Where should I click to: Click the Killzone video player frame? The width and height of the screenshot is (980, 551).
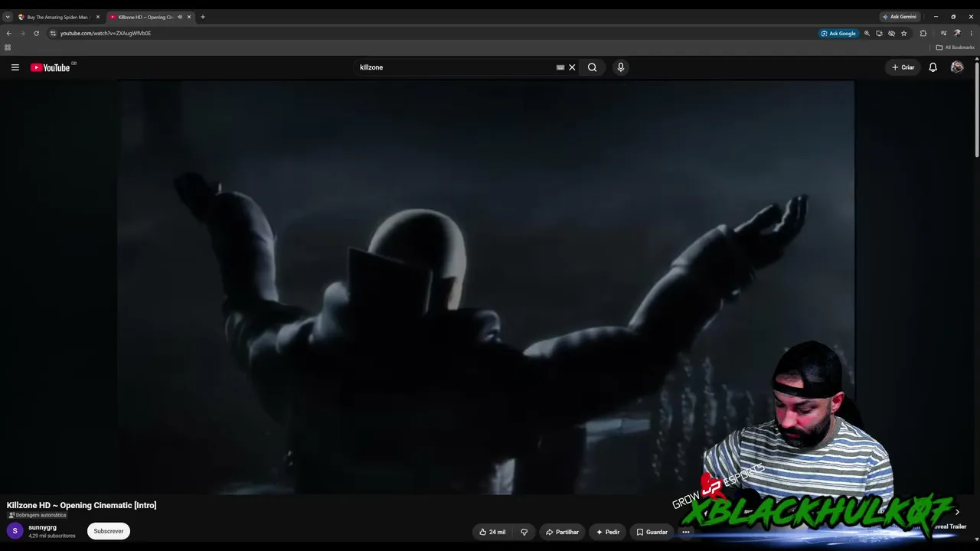485,287
